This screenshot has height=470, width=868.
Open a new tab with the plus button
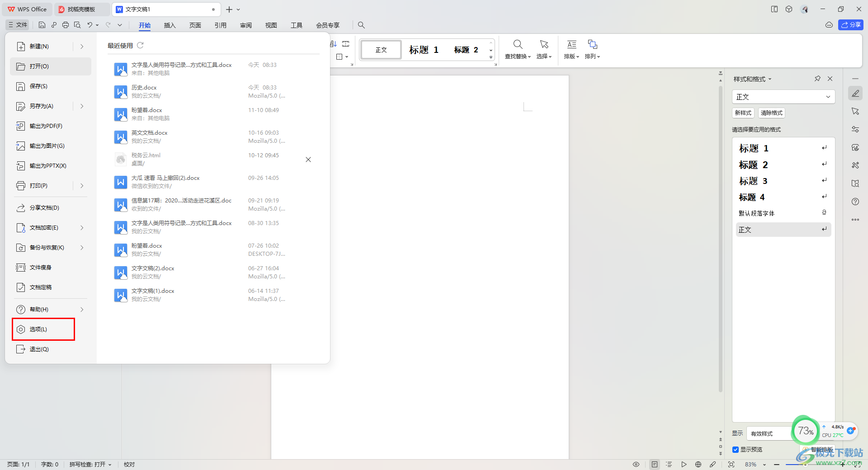click(x=229, y=9)
